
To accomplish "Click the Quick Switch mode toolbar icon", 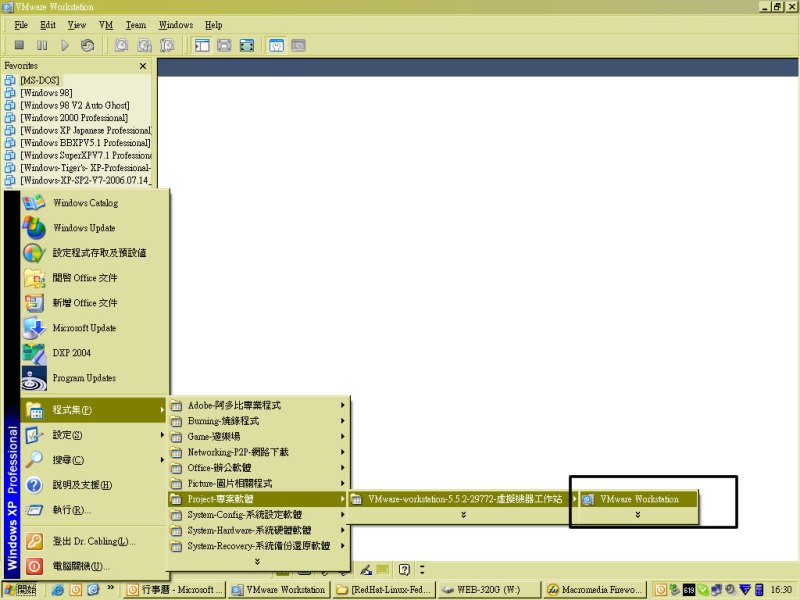I will click(224, 45).
